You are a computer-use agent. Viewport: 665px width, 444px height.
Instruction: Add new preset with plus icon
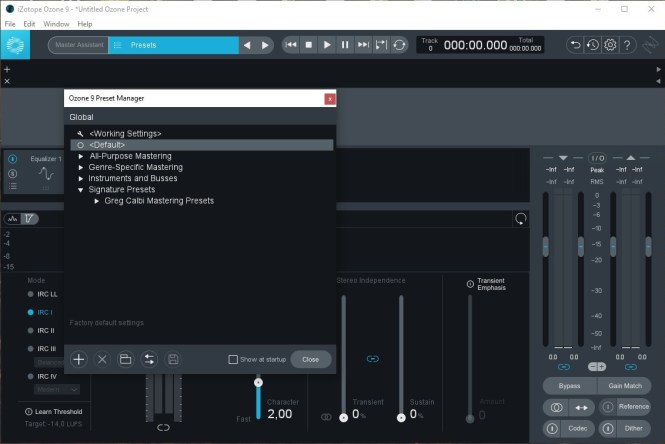pos(78,360)
